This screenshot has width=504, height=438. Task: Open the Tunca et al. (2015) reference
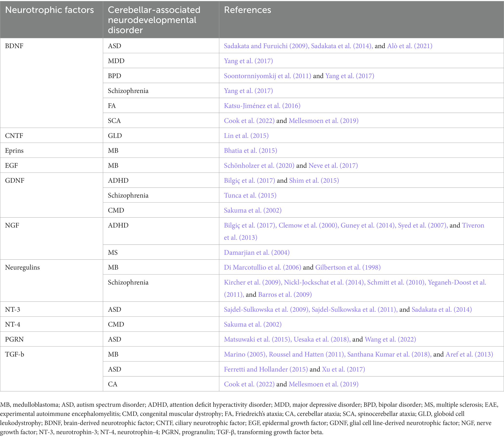coord(250,195)
